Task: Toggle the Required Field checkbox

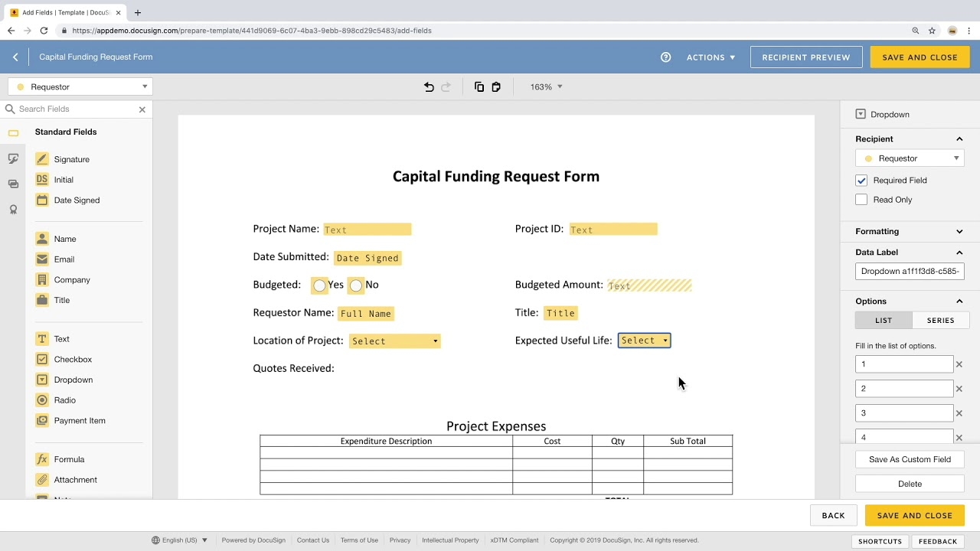Action: point(861,180)
